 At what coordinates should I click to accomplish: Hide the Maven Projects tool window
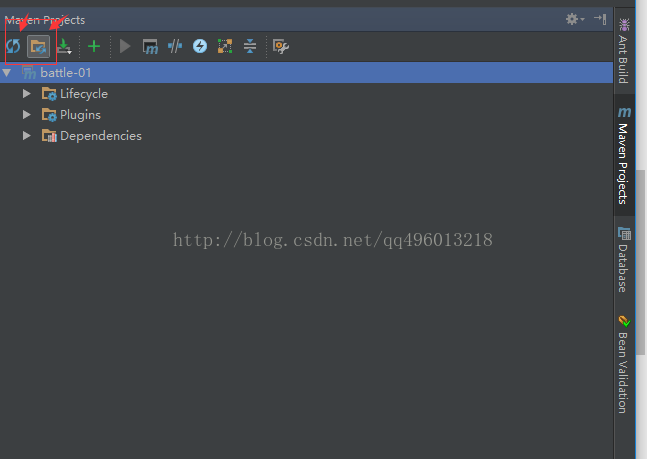pos(600,19)
